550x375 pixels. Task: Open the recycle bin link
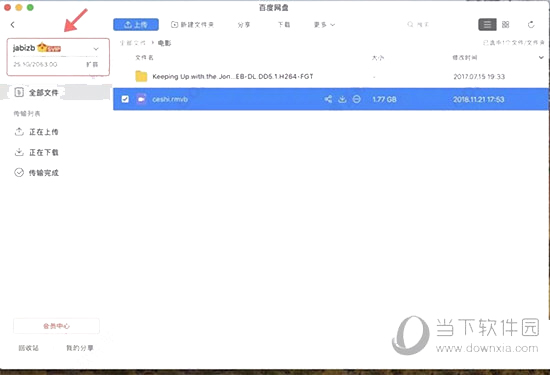(x=29, y=348)
